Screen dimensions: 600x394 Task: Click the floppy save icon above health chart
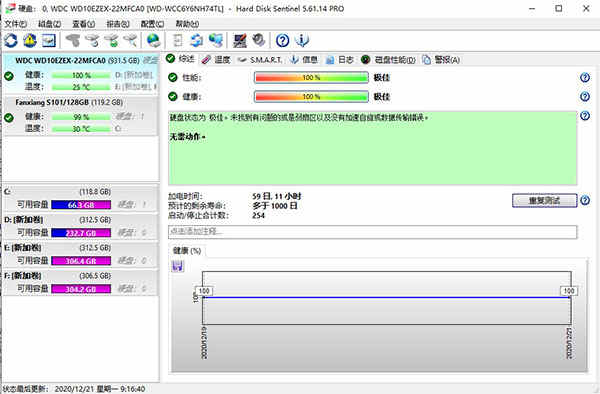(x=178, y=266)
